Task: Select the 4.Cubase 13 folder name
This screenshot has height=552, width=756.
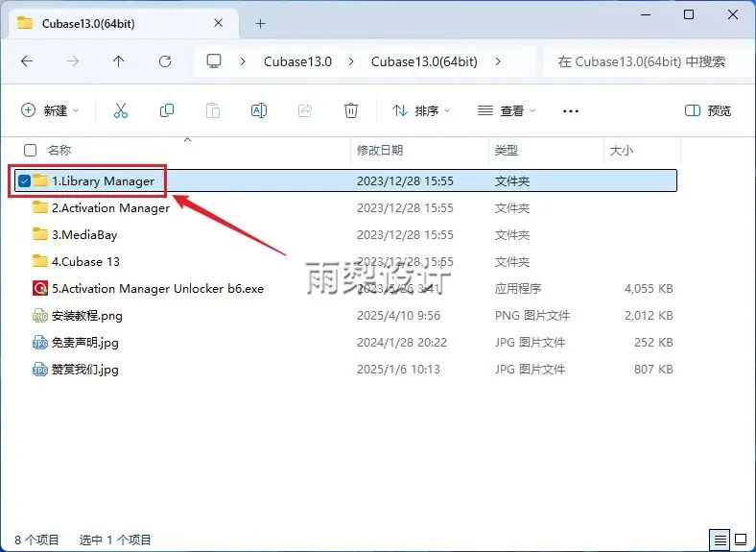Action: (x=85, y=261)
